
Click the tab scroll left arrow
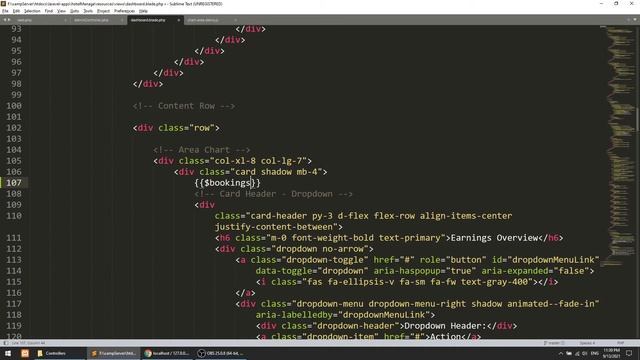4,20
